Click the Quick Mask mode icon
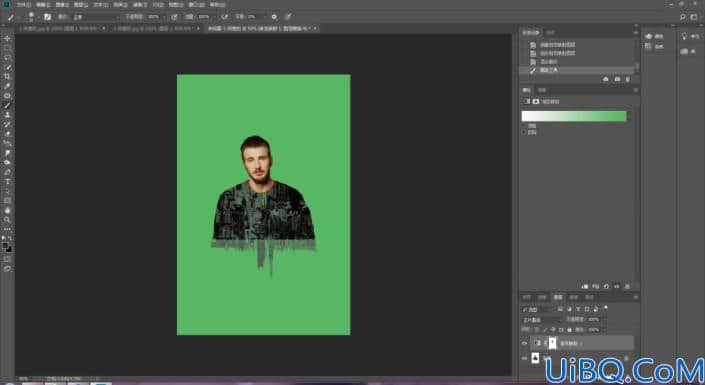Image resolution: width=705 pixels, height=385 pixels. 7,260
